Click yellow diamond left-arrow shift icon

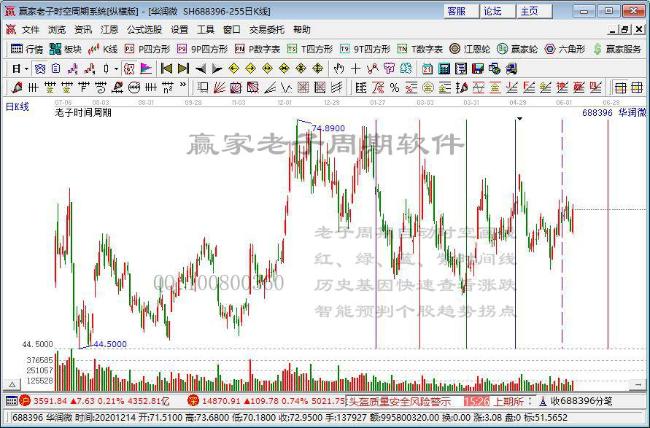click(234, 68)
